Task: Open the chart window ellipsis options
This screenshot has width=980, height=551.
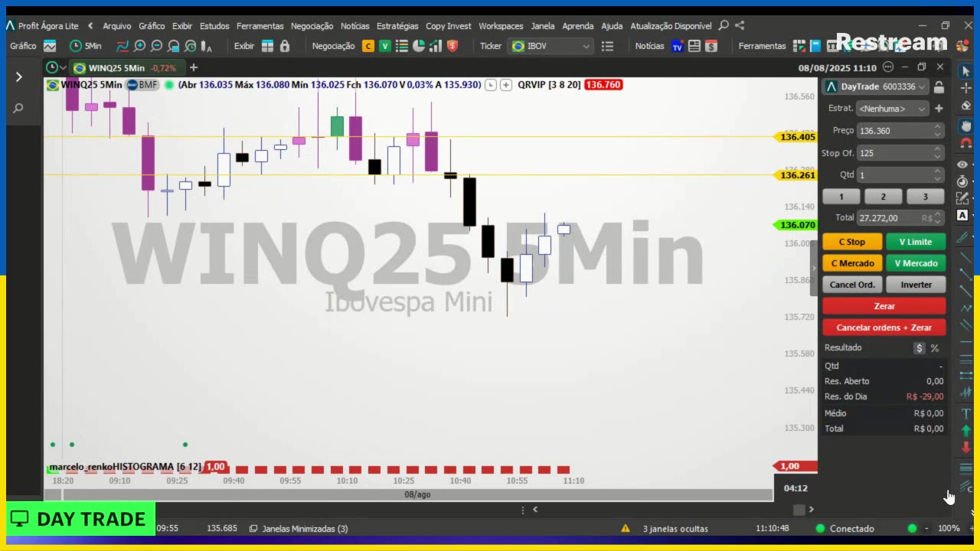Action: coord(888,67)
